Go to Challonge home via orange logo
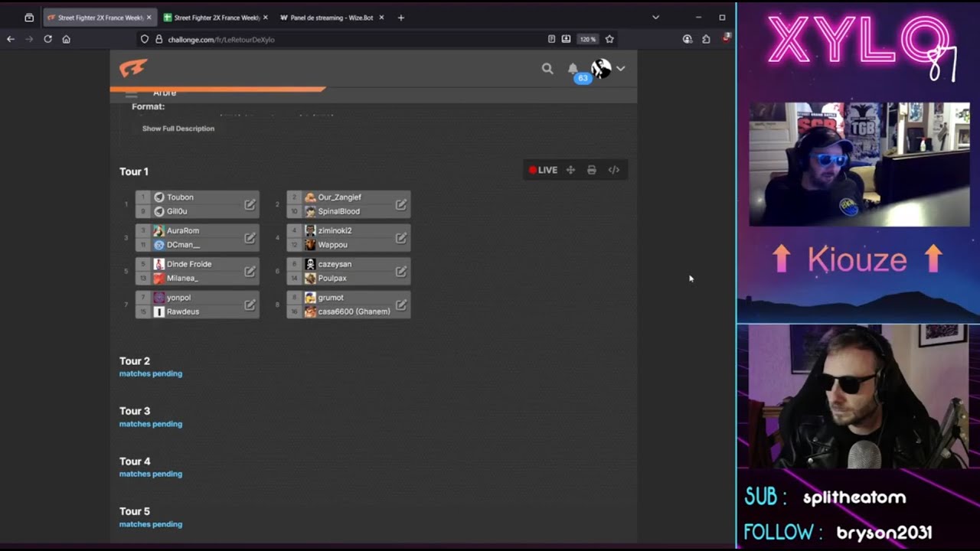This screenshot has width=980, height=551. coord(133,69)
